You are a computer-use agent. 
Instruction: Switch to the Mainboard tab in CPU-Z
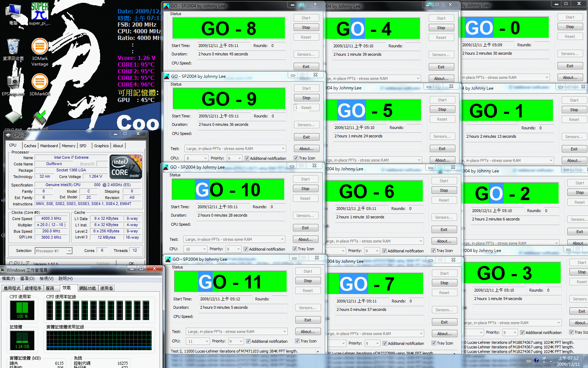[49, 146]
